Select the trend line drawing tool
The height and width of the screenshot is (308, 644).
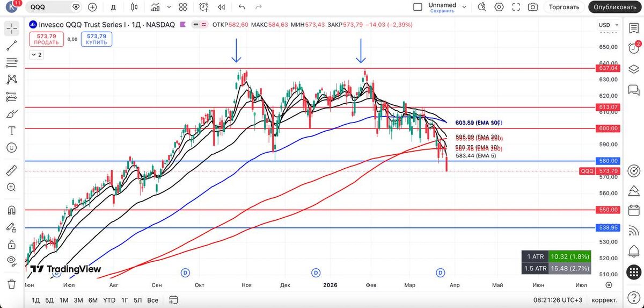point(12,45)
